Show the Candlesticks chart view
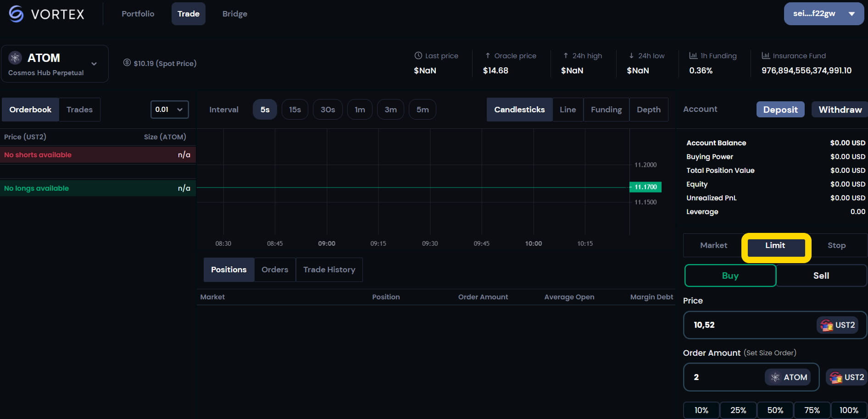 click(519, 110)
